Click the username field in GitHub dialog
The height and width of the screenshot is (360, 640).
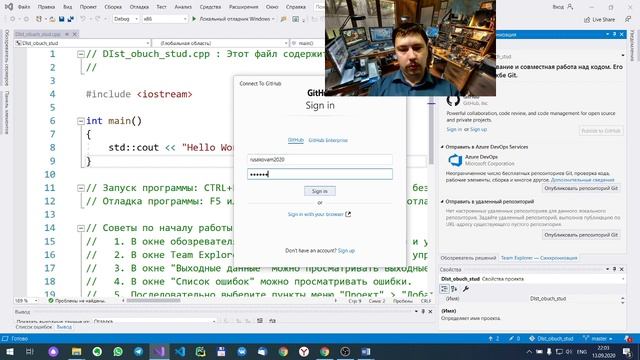(x=320, y=160)
